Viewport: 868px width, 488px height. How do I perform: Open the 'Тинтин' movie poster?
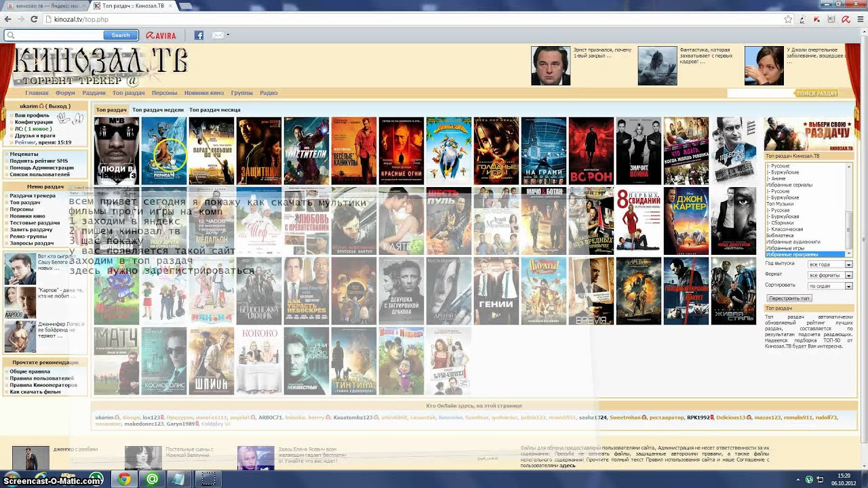click(354, 361)
